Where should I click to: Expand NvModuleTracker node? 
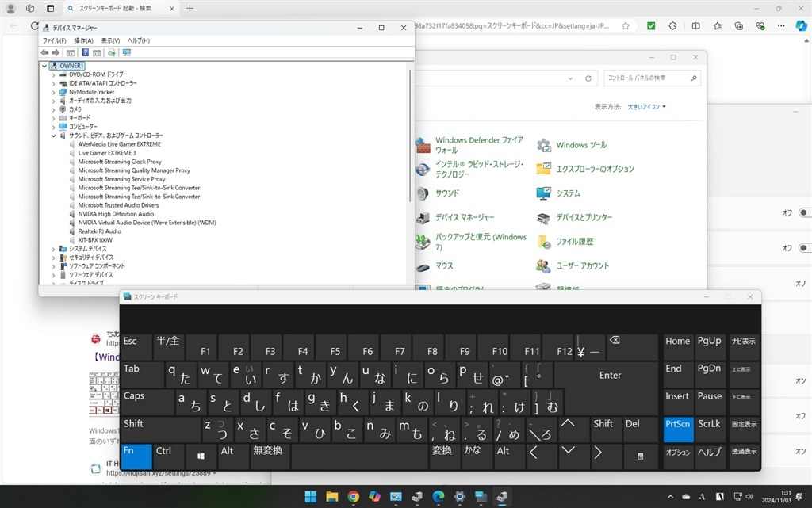(x=53, y=93)
